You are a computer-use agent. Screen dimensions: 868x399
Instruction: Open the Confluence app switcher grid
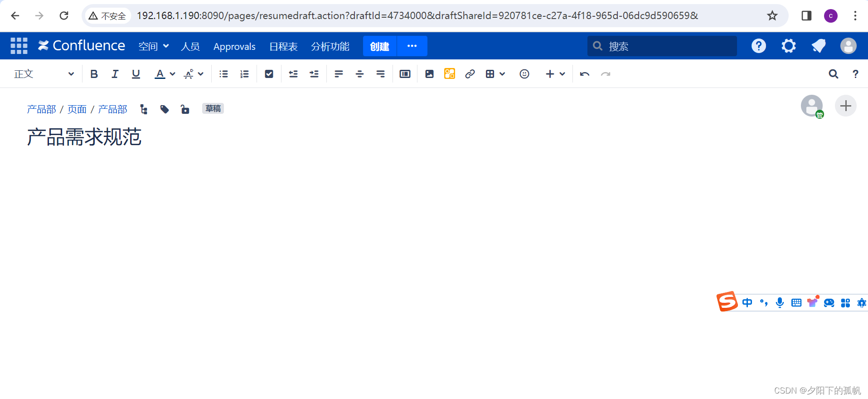(19, 46)
